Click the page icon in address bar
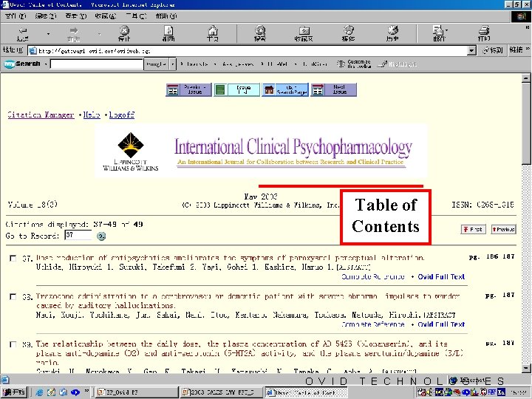This screenshot has width=532, height=399. pyautogui.click(x=33, y=51)
